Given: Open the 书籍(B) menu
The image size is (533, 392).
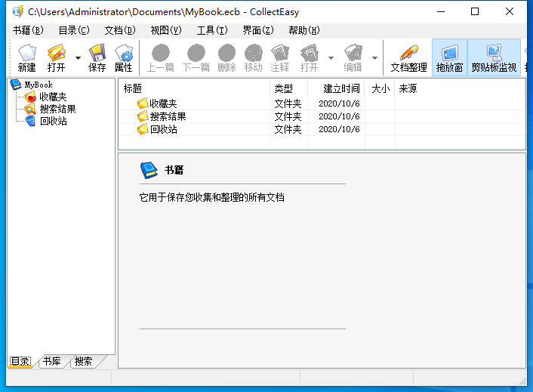Looking at the screenshot, I should coord(28,30).
